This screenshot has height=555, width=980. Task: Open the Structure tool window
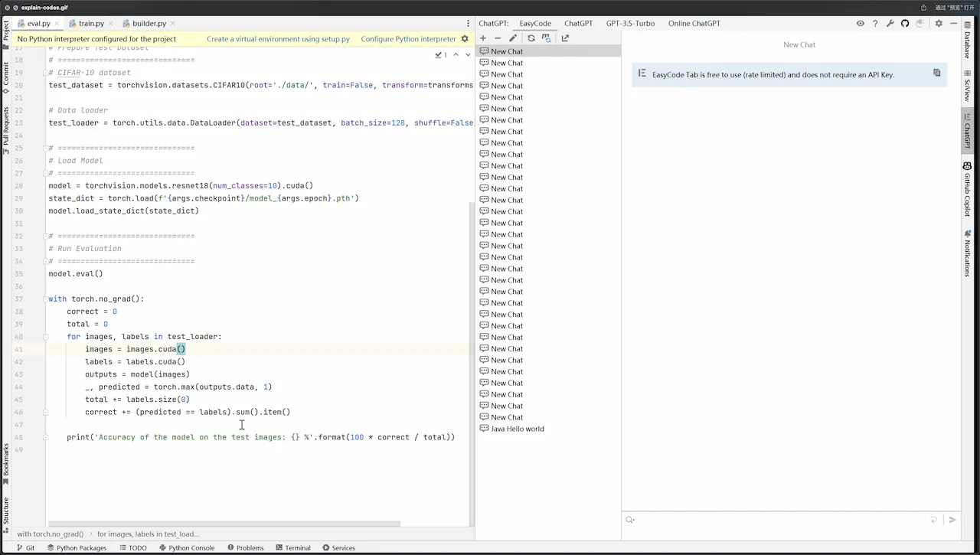point(6,514)
